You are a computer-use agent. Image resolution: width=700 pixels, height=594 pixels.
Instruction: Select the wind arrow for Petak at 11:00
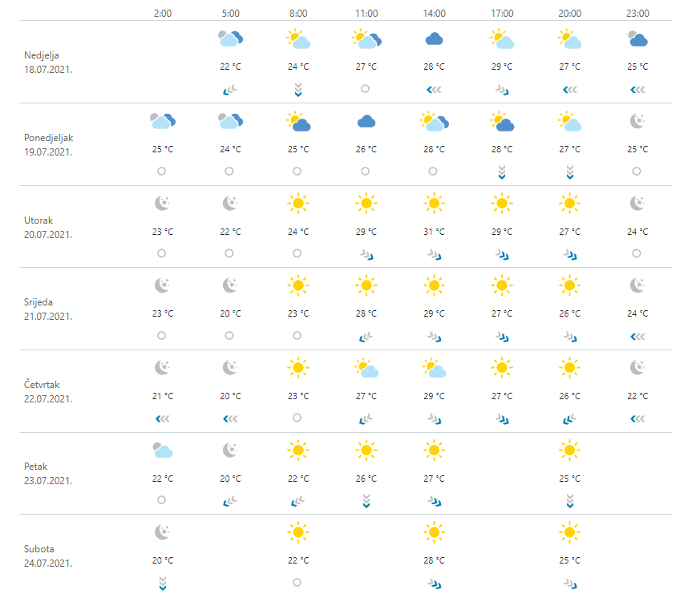366,501
